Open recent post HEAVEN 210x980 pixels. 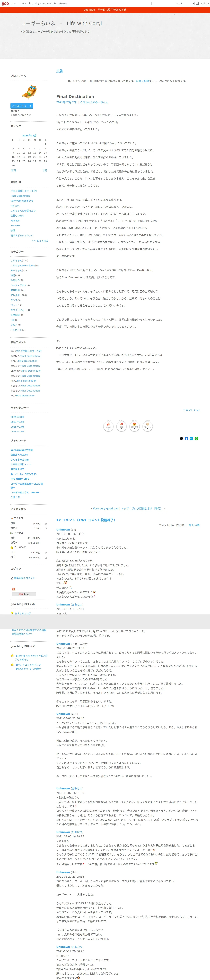coord(15,226)
